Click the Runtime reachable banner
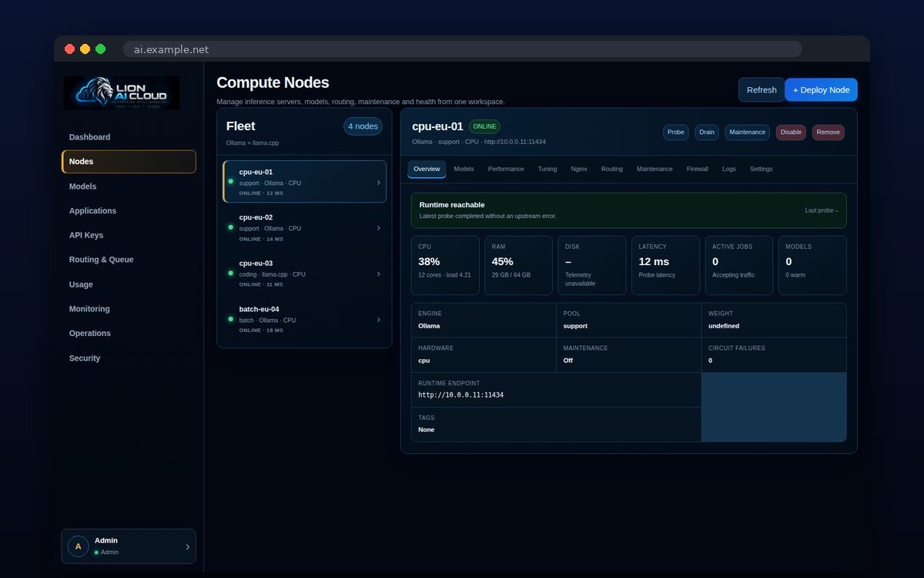924x578 pixels. point(629,210)
